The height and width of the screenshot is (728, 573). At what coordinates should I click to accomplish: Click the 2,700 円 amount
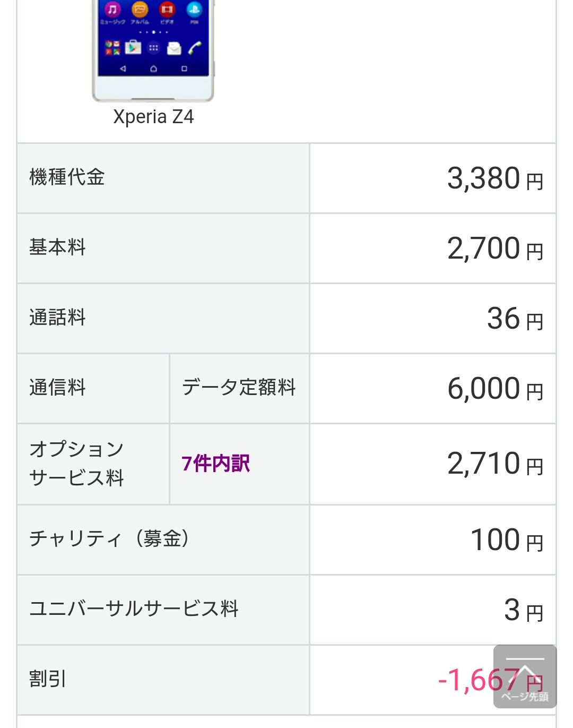(x=496, y=249)
